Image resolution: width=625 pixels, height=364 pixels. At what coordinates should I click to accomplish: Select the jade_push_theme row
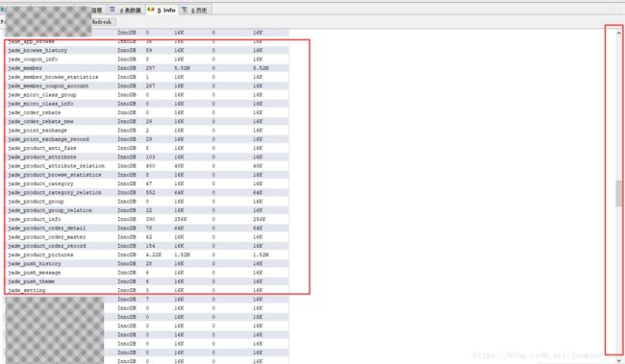[147, 281]
